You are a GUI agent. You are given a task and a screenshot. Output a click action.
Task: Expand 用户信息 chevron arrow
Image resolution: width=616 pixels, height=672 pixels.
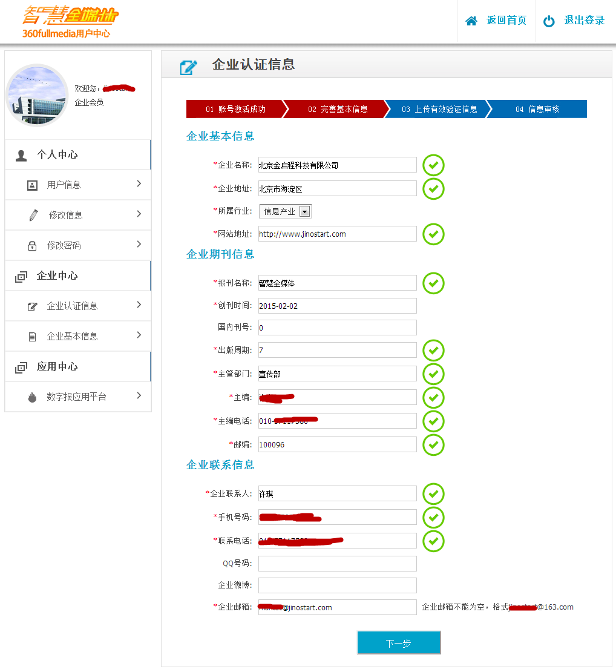[x=139, y=184]
